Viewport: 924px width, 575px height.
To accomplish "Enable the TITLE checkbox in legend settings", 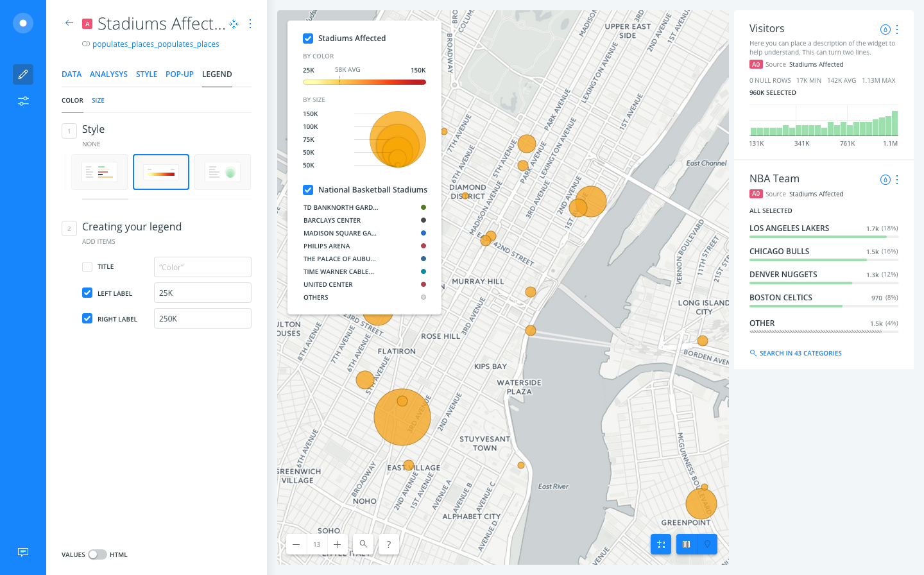I will coord(87,266).
